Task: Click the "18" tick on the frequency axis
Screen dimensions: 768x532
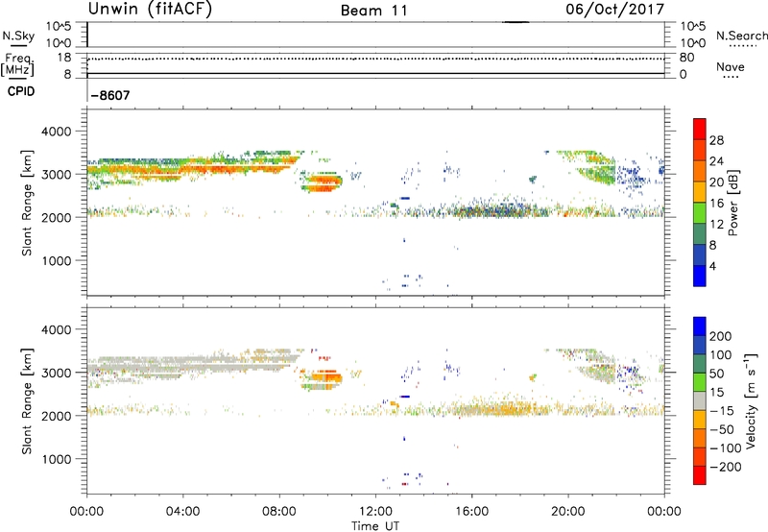Action: pos(64,58)
